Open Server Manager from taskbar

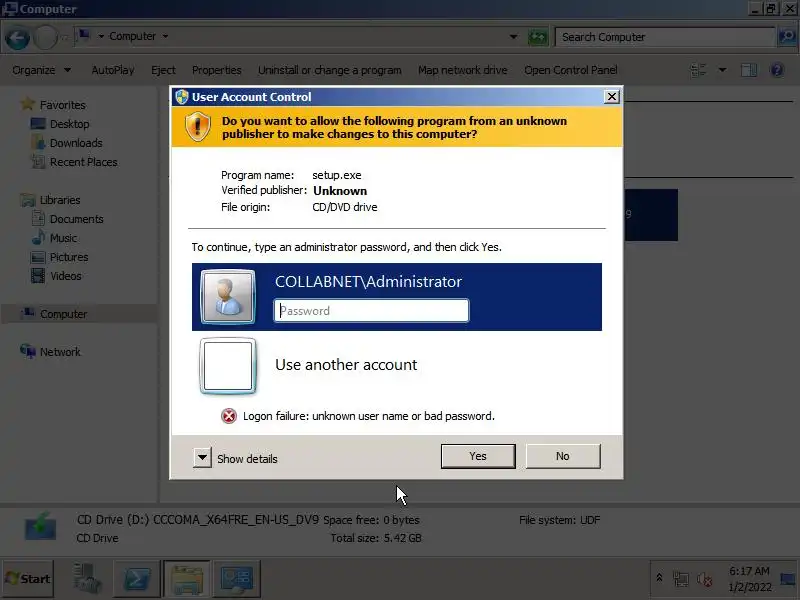point(85,579)
